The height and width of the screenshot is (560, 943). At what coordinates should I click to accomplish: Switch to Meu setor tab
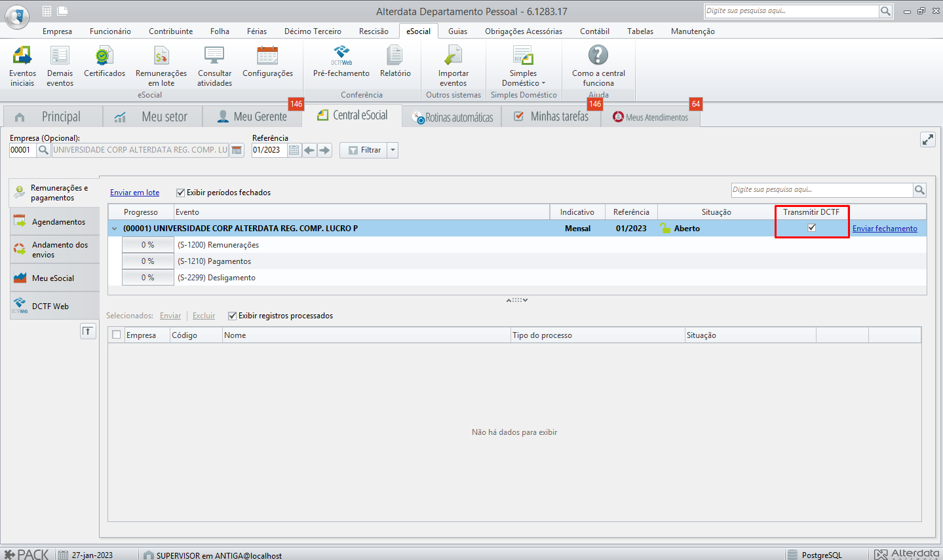point(152,117)
